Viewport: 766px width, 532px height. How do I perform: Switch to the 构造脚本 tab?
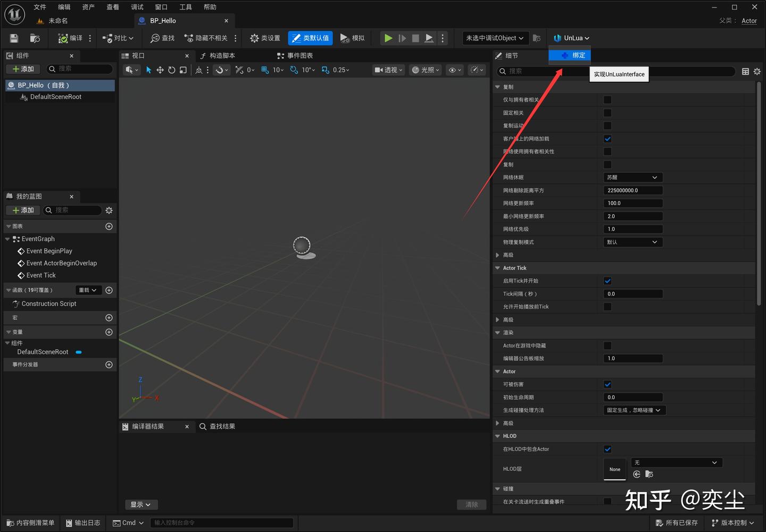coord(218,56)
